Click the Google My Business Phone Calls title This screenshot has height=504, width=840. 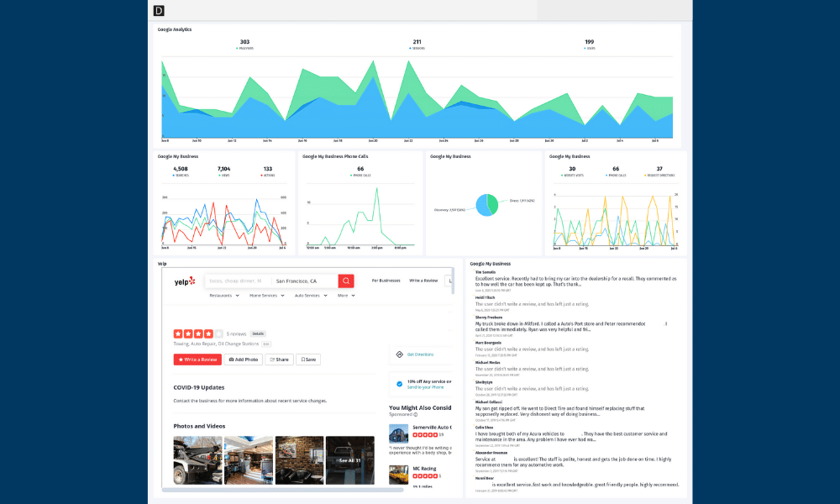point(335,156)
